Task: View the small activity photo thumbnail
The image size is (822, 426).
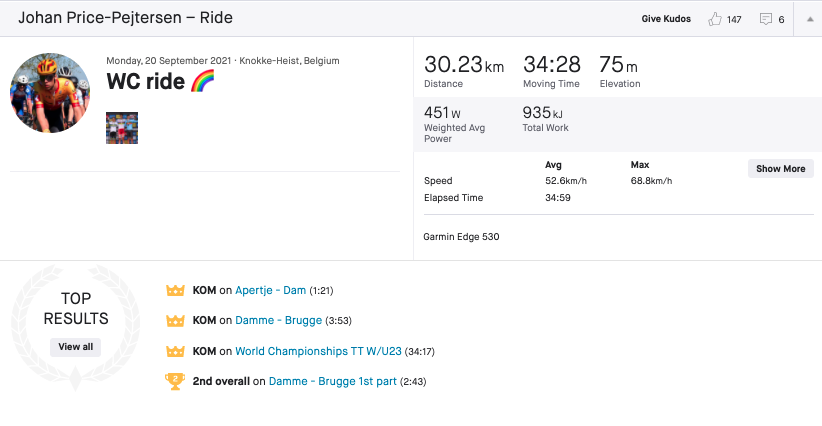Action: [x=122, y=128]
